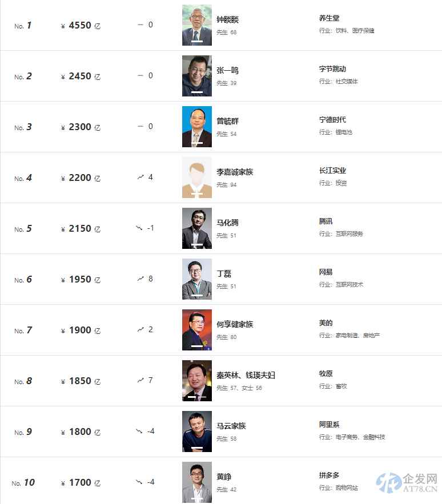
Task: Click the No. 10 rank label
Action: tap(23, 482)
